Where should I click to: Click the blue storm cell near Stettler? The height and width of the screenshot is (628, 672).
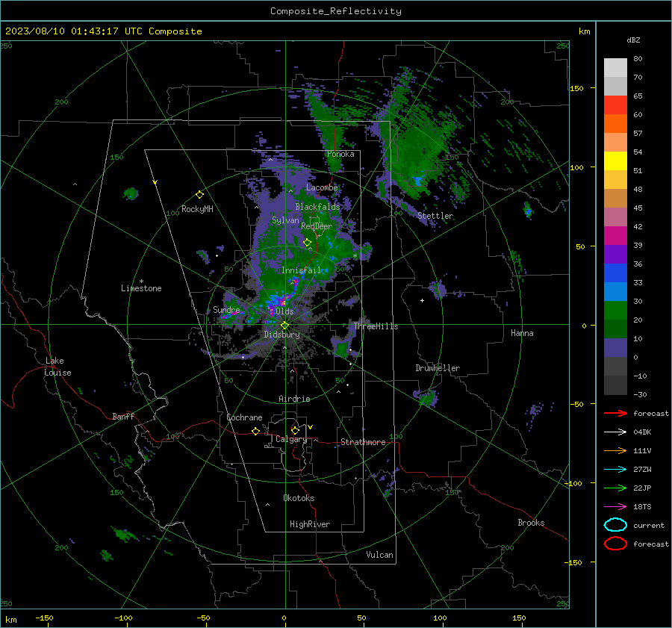417,181
